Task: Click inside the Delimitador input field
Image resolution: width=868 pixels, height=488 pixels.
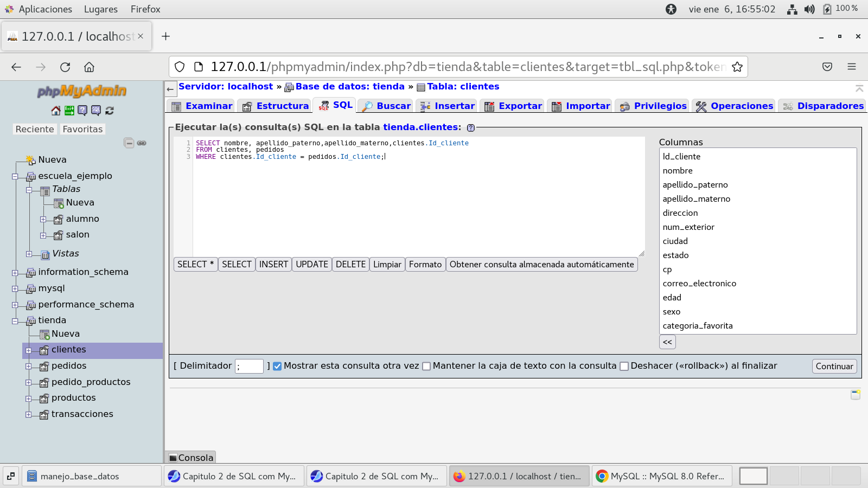Action: coord(249,366)
